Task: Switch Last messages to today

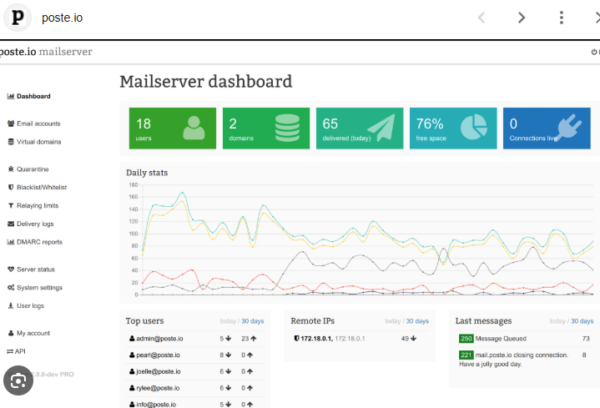Action: 558,321
